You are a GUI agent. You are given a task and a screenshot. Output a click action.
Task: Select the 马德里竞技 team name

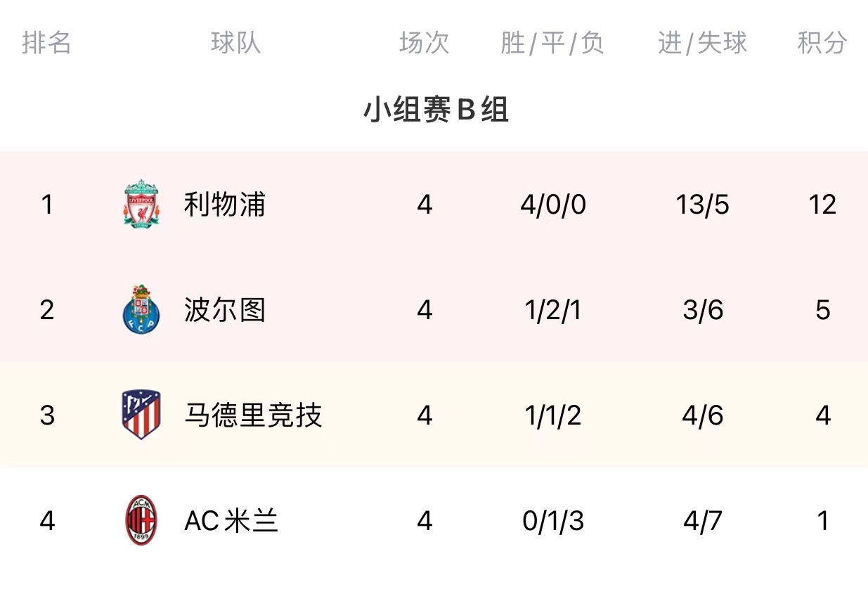(252, 415)
